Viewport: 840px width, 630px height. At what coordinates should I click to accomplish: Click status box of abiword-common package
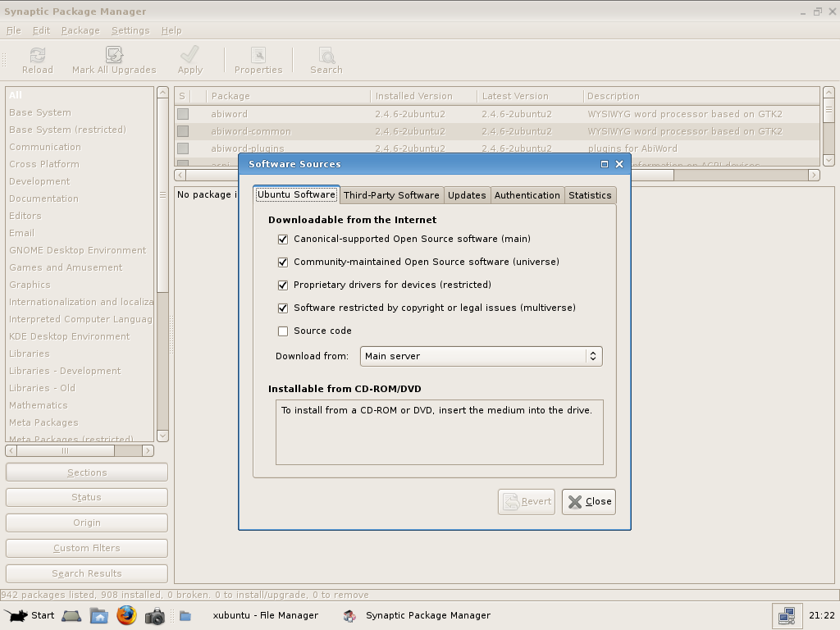[183, 131]
